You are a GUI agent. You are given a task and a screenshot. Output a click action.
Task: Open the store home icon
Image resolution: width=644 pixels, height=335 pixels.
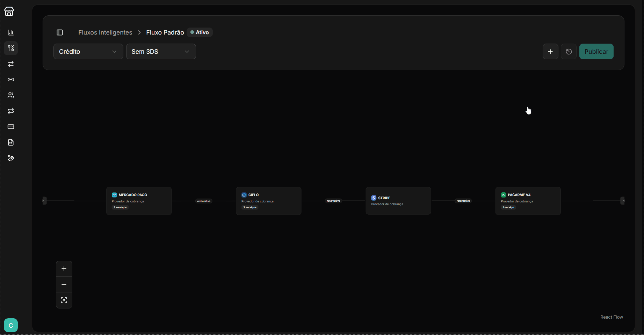point(9,12)
